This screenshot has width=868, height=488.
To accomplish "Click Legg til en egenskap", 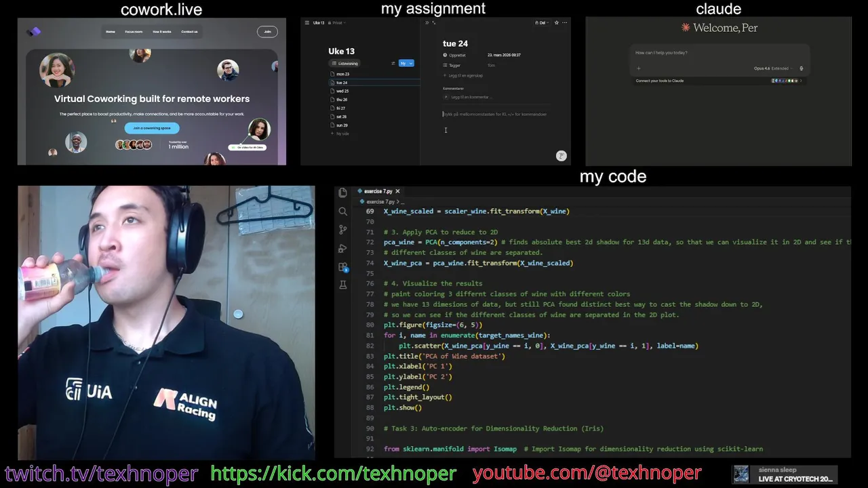I will (463, 75).
